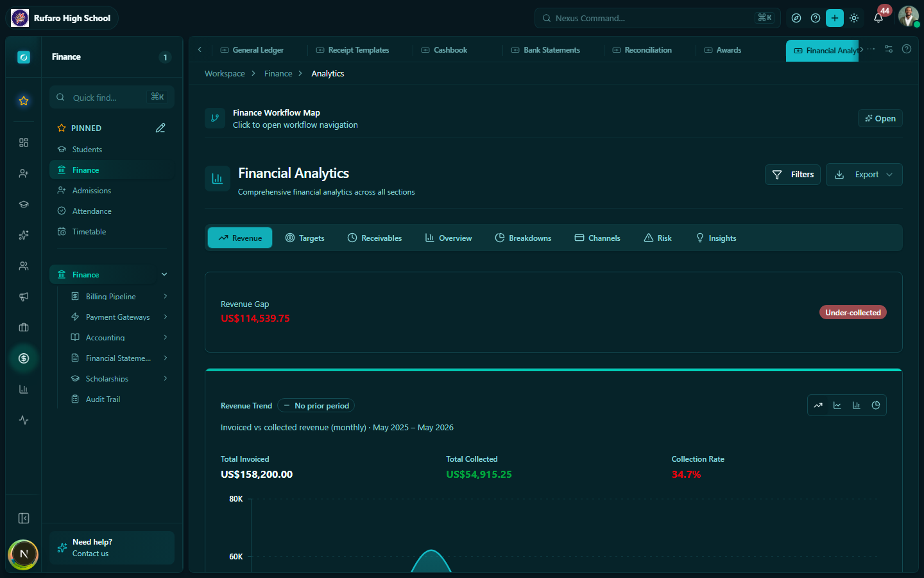Select the Risk analytics tab
This screenshot has height=578, width=924.
click(658, 238)
